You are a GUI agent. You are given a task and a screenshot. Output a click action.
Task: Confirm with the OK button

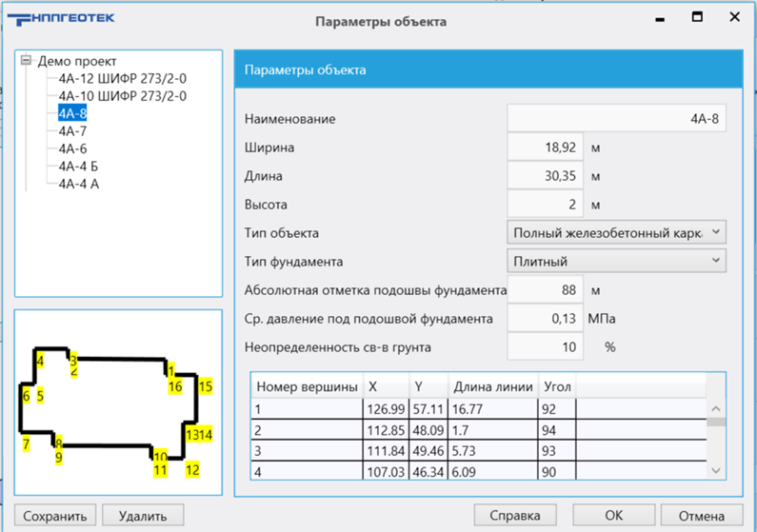(x=614, y=516)
